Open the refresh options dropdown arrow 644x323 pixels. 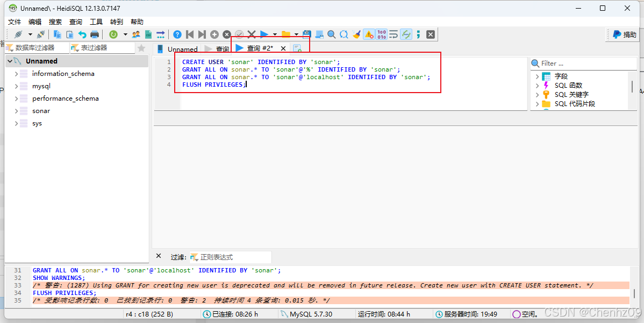pyautogui.click(x=125, y=34)
